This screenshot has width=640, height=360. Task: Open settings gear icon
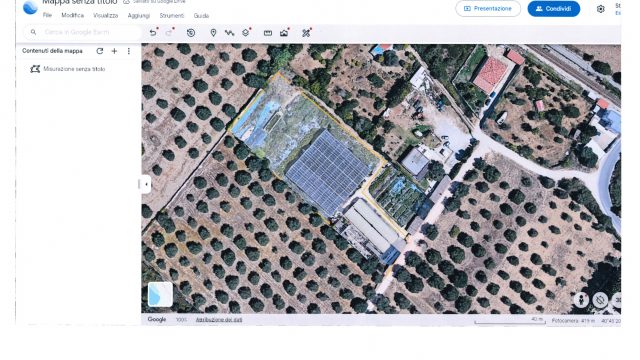[600, 9]
